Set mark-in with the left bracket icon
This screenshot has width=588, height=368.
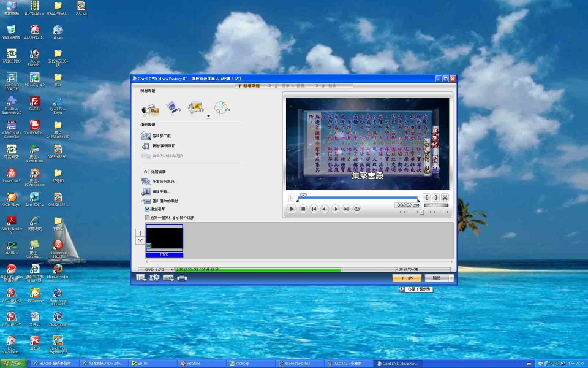click(426, 197)
